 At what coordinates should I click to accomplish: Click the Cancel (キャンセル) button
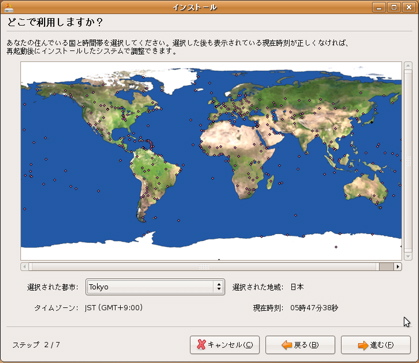[x=225, y=345]
